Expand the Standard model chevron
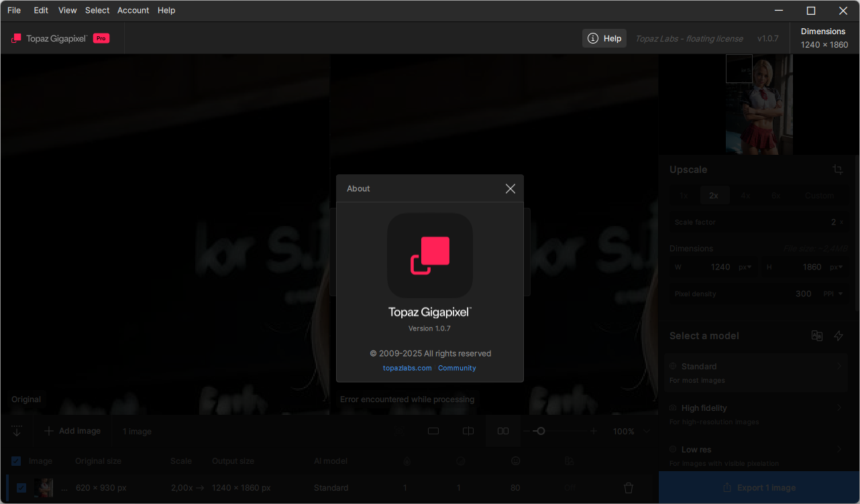The height and width of the screenshot is (504, 860). (839, 367)
